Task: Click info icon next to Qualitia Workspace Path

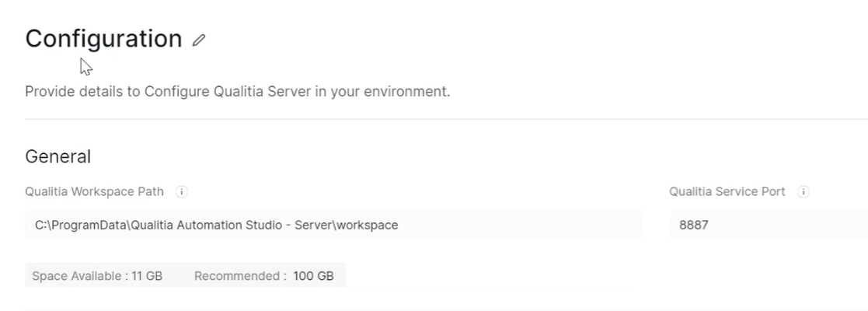Action: [181, 191]
